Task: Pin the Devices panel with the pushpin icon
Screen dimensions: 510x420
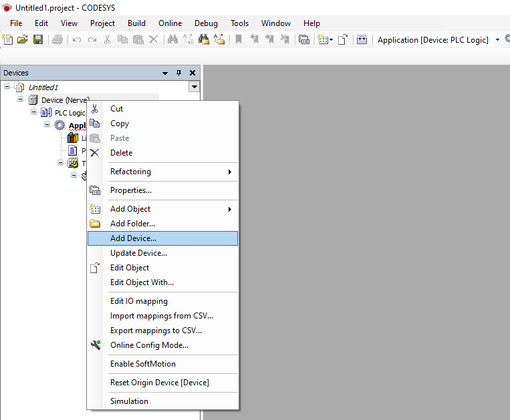Action: point(178,73)
